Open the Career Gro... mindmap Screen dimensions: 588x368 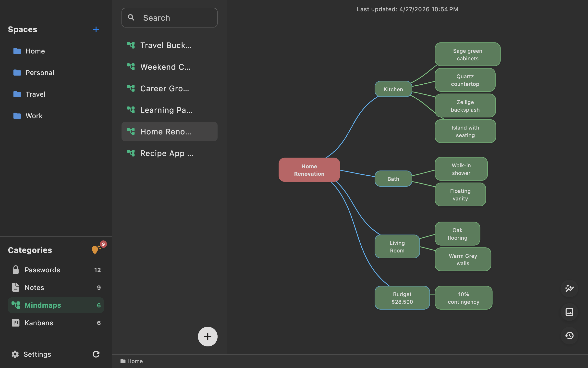[x=169, y=88]
